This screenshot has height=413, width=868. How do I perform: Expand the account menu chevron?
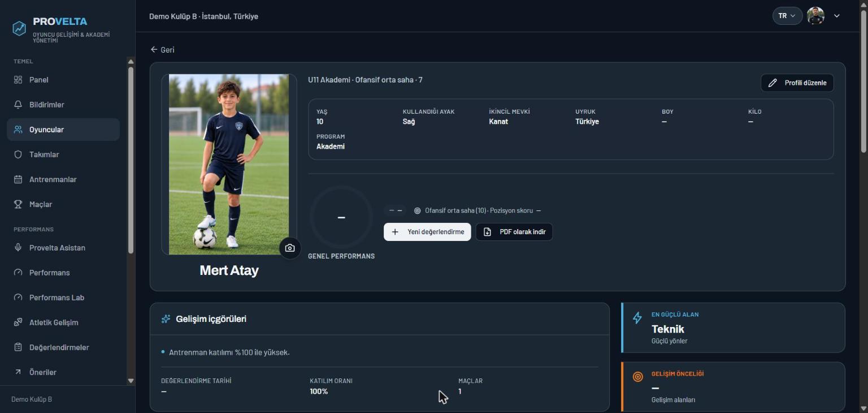coord(837,16)
